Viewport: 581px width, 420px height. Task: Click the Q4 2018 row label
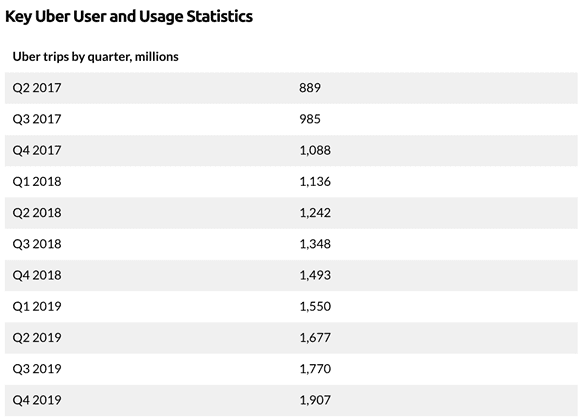[37, 275]
